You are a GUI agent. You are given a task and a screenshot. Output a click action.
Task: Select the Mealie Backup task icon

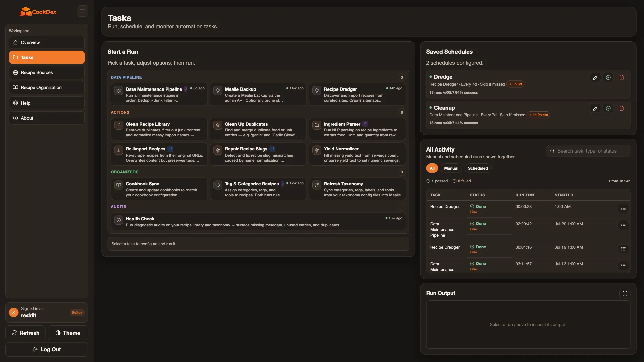(218, 90)
